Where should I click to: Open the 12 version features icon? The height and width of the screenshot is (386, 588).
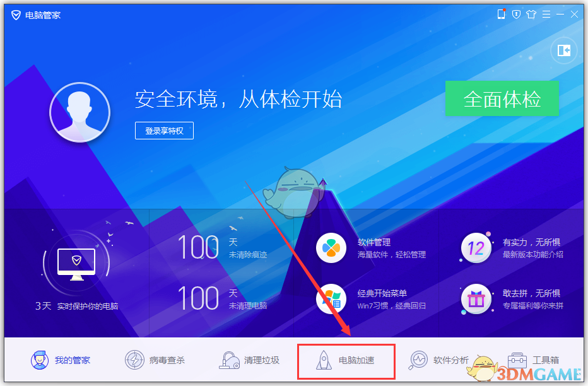[476, 248]
